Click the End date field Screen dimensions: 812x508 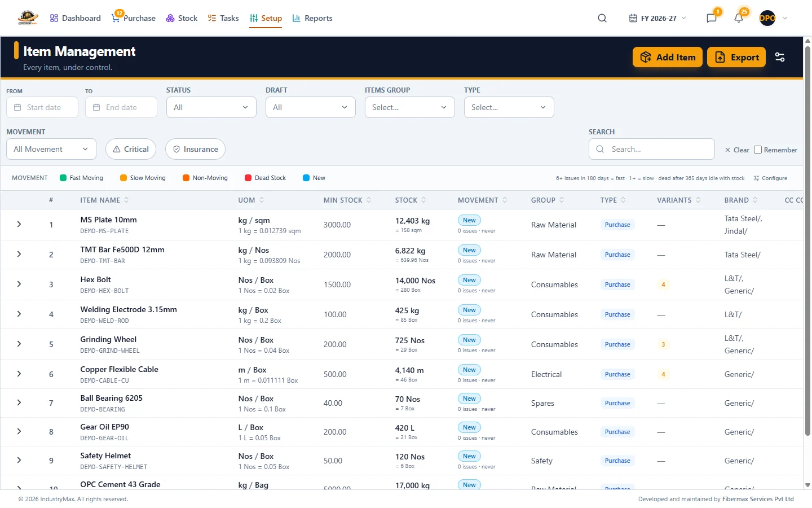121,107
